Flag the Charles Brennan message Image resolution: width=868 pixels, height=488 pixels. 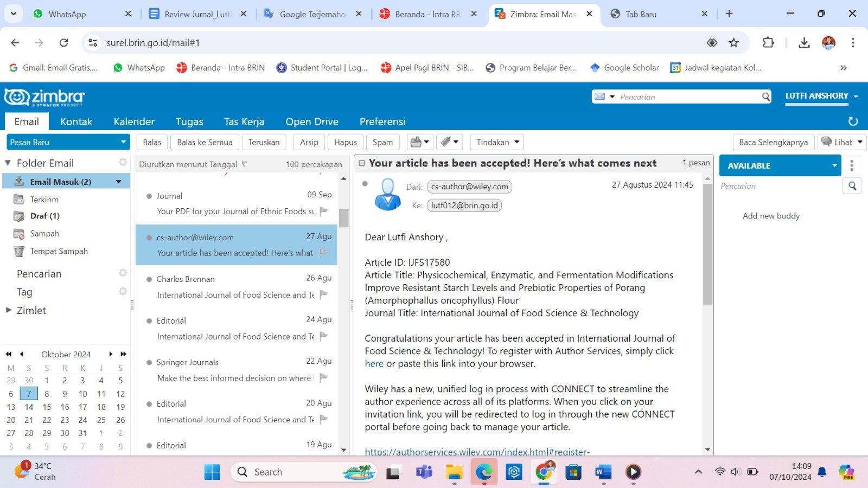coord(324,294)
